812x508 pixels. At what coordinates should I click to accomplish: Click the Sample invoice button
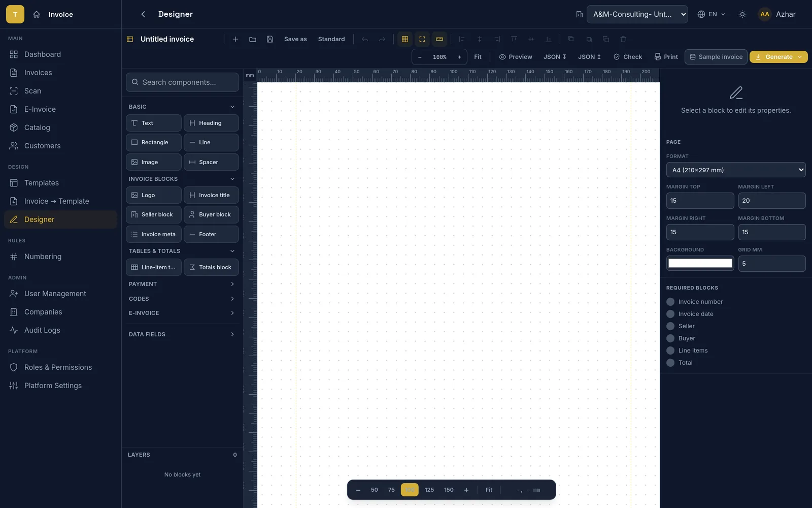716,57
